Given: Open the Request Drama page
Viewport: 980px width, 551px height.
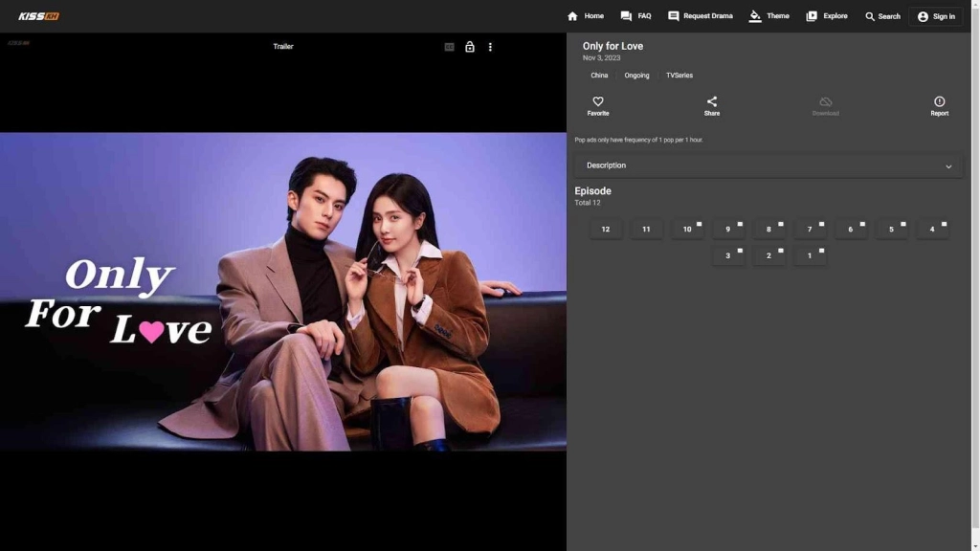Looking at the screenshot, I should coord(701,16).
